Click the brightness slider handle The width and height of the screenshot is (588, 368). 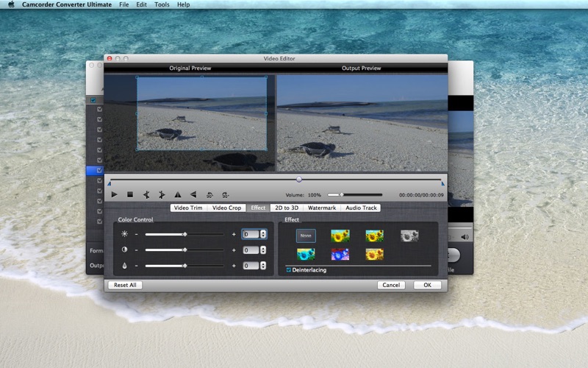click(185, 234)
